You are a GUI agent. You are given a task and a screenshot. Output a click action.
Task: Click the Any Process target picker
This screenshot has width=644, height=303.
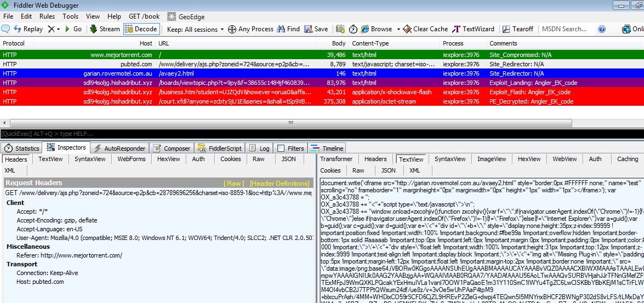(x=250, y=29)
